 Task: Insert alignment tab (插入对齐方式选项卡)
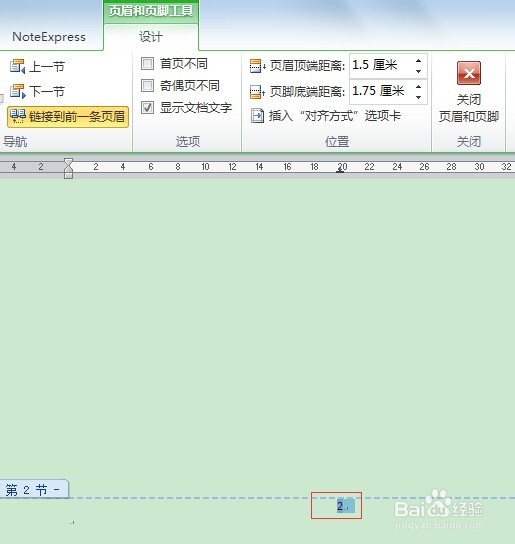(x=326, y=116)
